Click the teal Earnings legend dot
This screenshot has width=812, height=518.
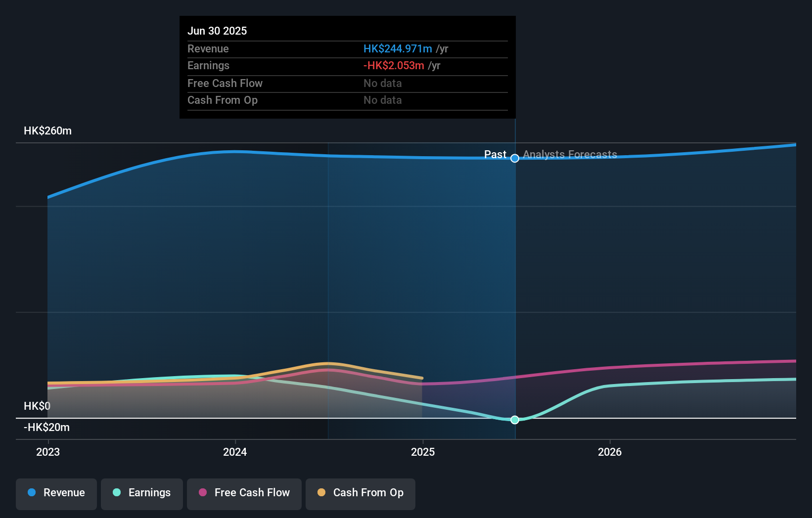[x=116, y=493]
